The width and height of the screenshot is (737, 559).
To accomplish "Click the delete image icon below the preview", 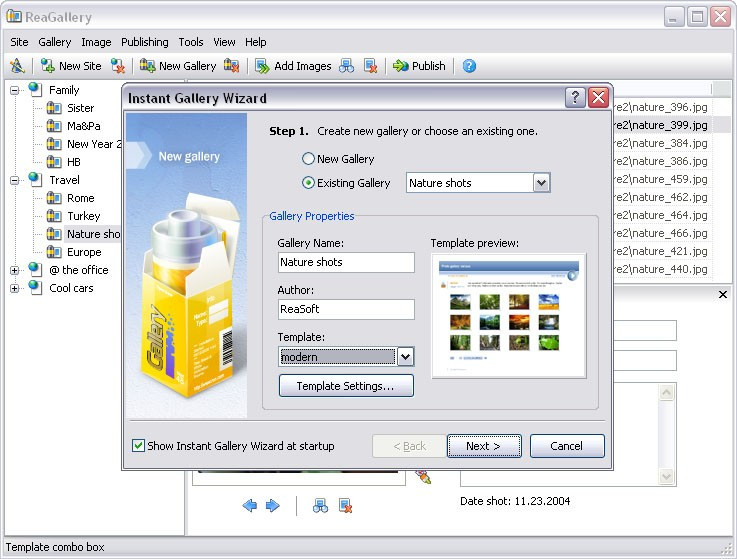I will click(x=345, y=505).
